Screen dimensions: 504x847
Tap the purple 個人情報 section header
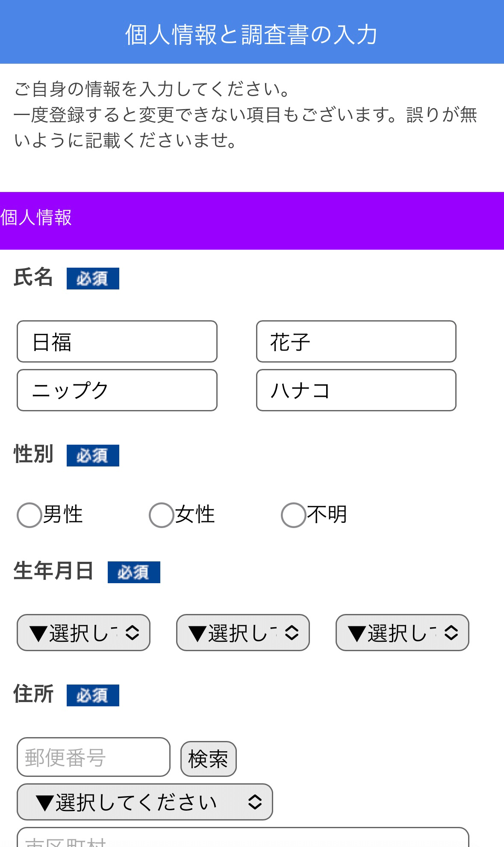point(252,221)
